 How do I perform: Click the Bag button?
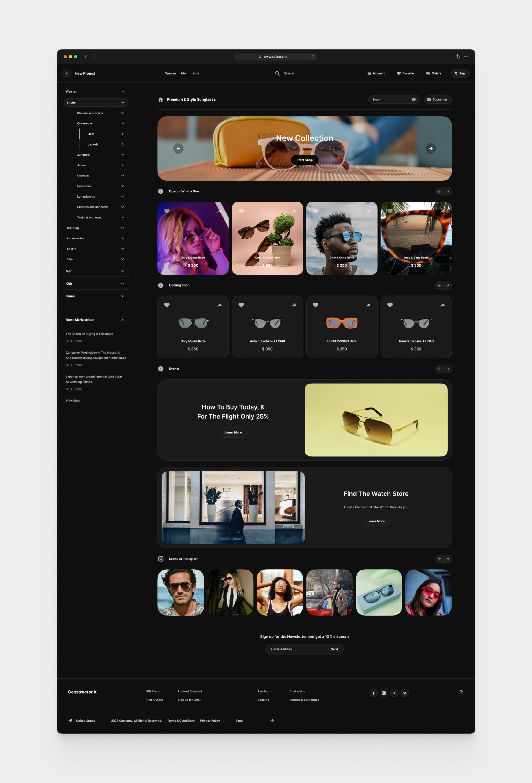click(460, 73)
